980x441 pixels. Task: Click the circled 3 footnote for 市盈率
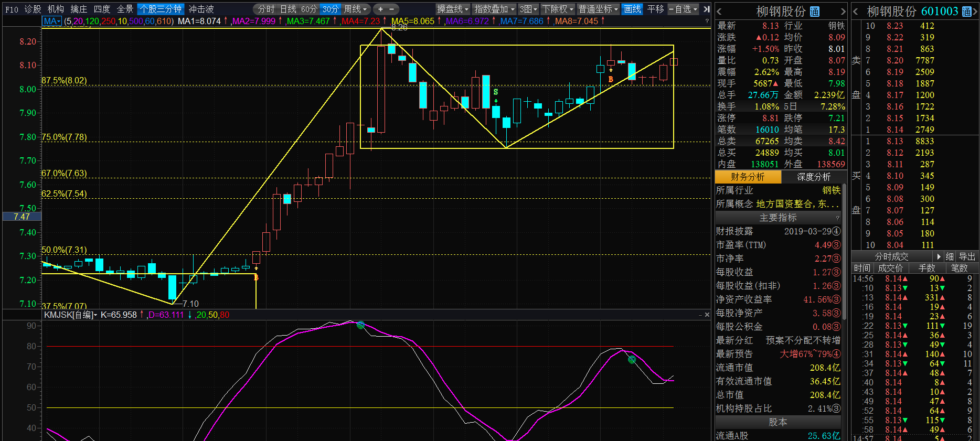pyautogui.click(x=836, y=245)
